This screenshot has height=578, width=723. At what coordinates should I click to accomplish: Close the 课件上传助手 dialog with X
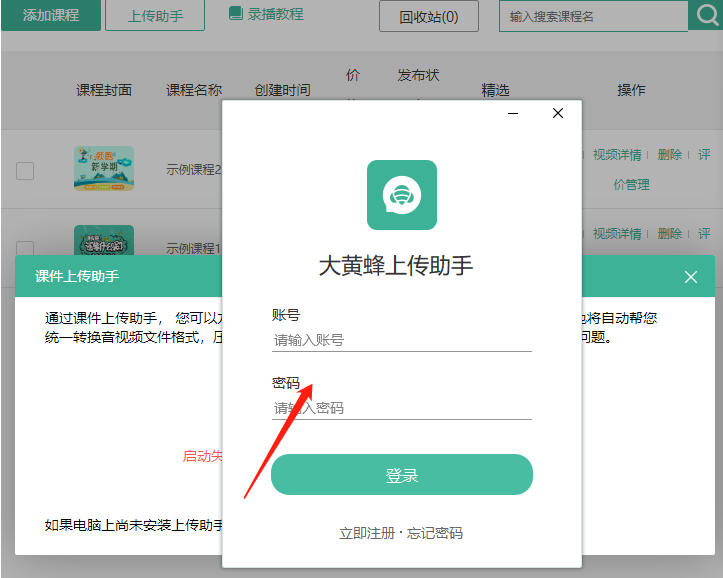tap(691, 277)
